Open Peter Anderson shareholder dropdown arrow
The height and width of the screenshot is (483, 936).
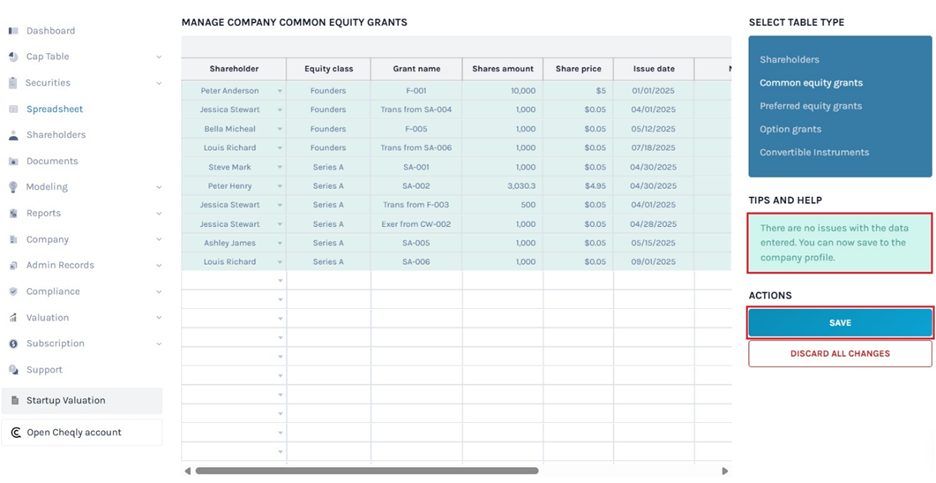(x=279, y=91)
